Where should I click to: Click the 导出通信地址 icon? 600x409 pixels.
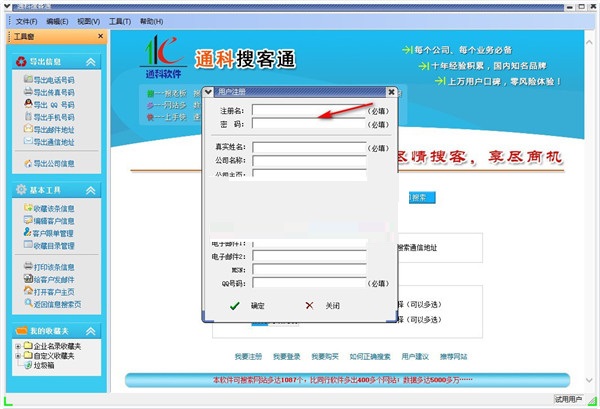tap(28, 141)
